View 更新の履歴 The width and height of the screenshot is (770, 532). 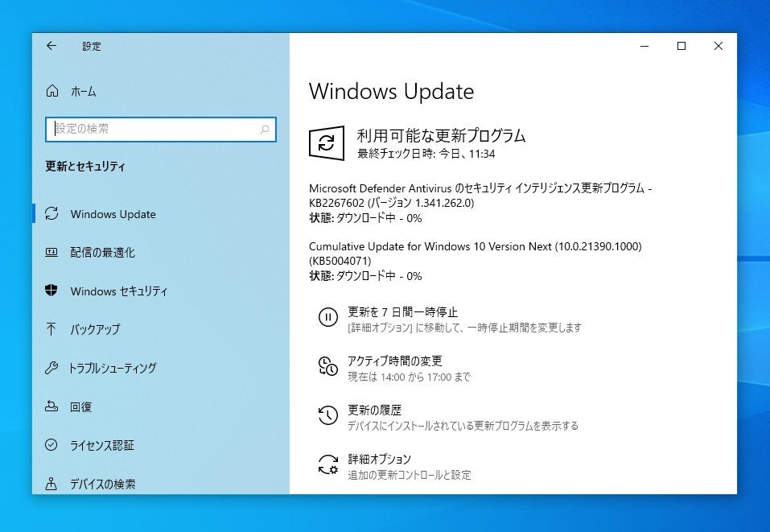(x=375, y=410)
